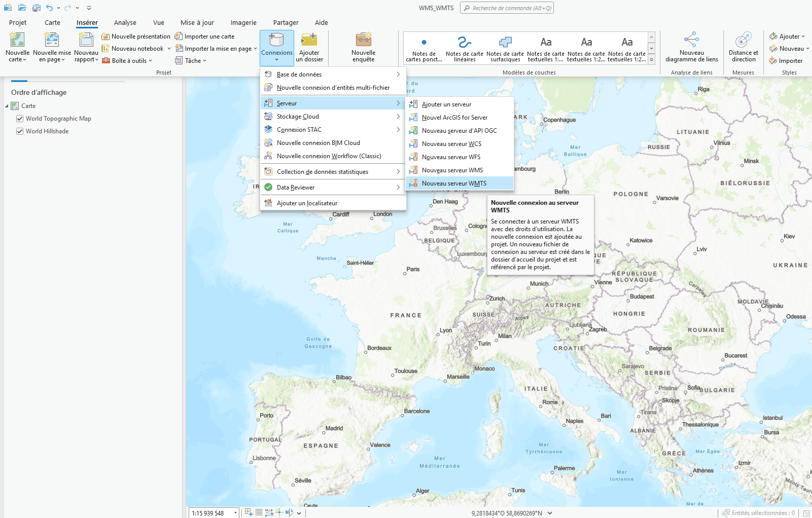Click the save project icon
This screenshot has height=518, width=812.
[x=37, y=8]
